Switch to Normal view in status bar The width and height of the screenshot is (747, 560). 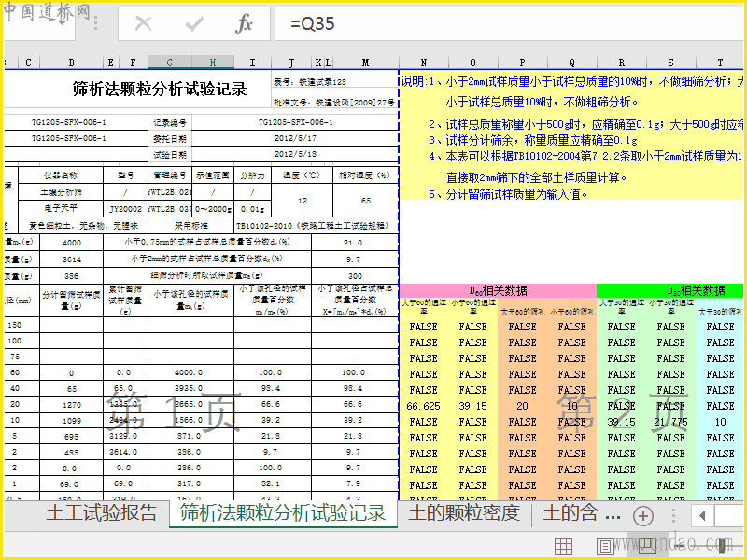563,546
